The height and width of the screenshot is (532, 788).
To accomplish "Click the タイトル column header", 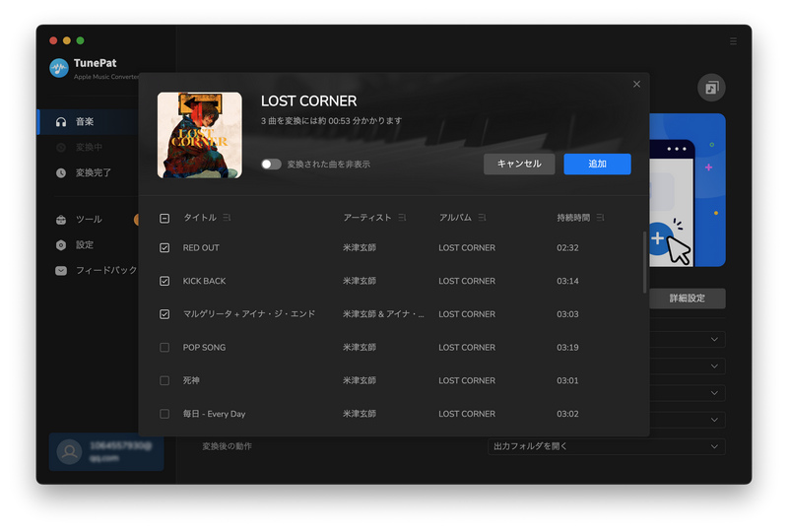I will coord(200,218).
